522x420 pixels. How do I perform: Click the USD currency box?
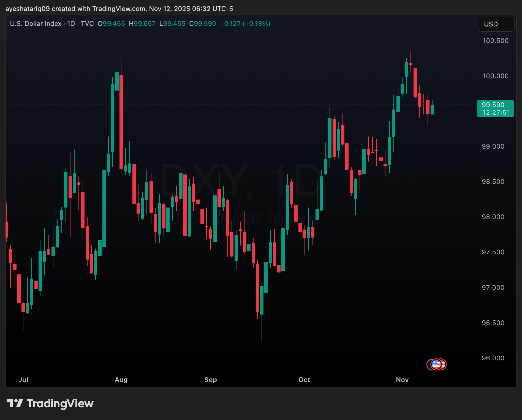[496, 24]
